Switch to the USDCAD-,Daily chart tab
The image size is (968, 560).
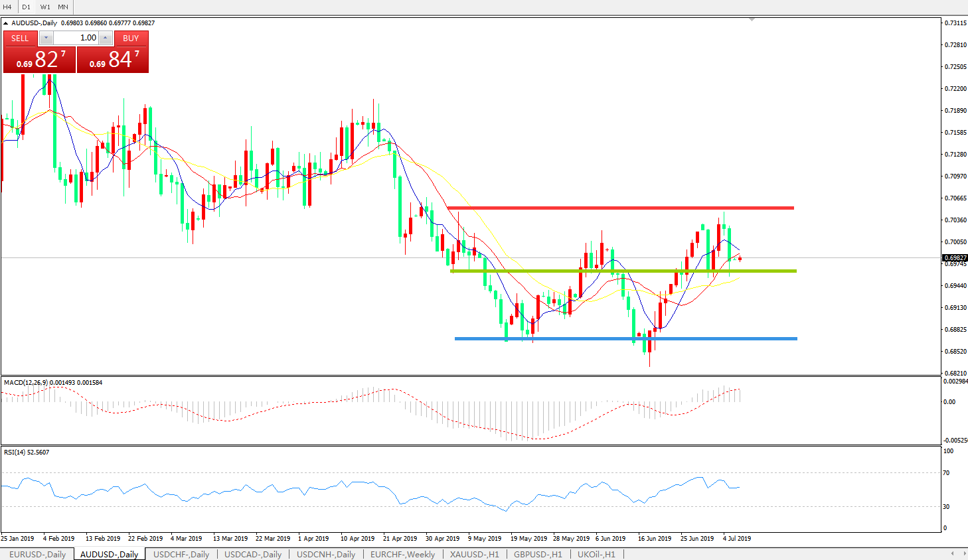pyautogui.click(x=253, y=554)
